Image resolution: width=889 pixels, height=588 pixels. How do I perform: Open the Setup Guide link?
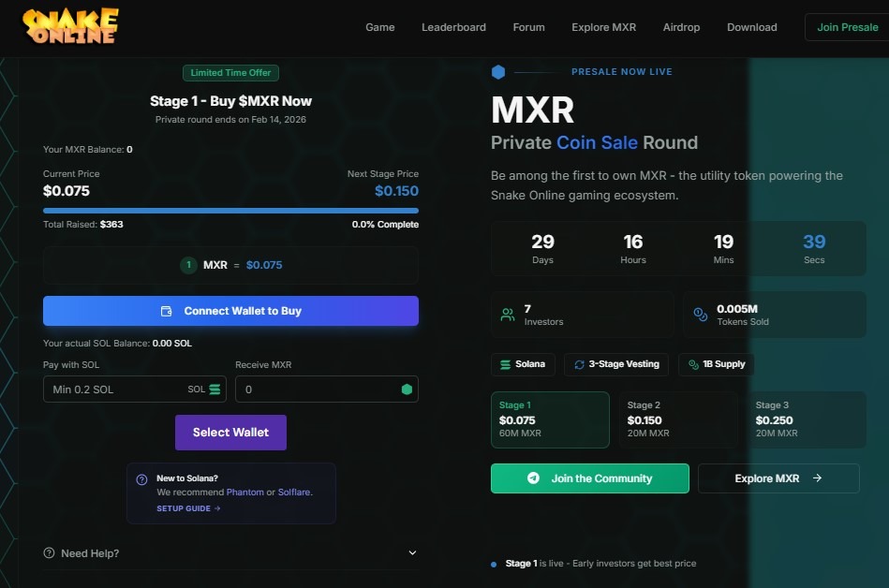point(188,508)
